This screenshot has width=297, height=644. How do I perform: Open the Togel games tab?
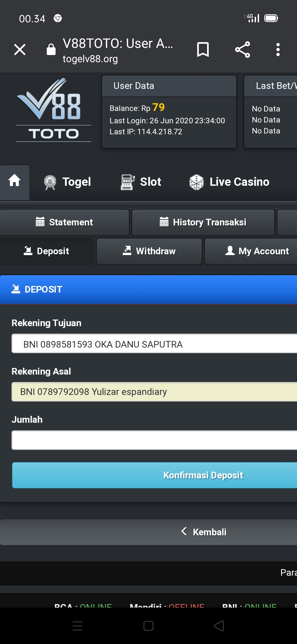68,182
